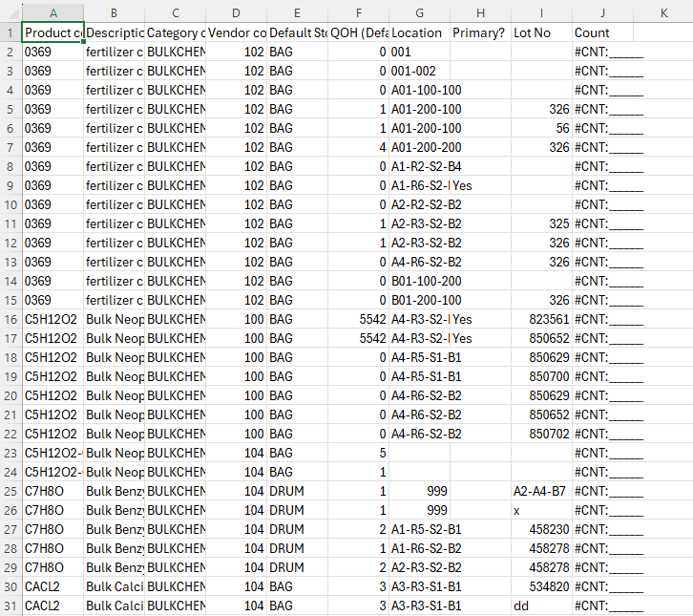Select location cell A01-200-200
The image size is (693, 616).
[x=419, y=147]
